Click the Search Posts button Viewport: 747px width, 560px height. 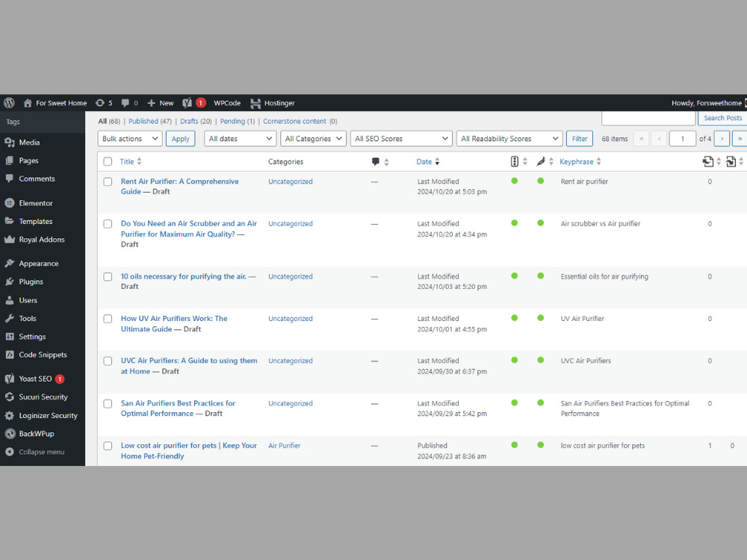coord(722,118)
